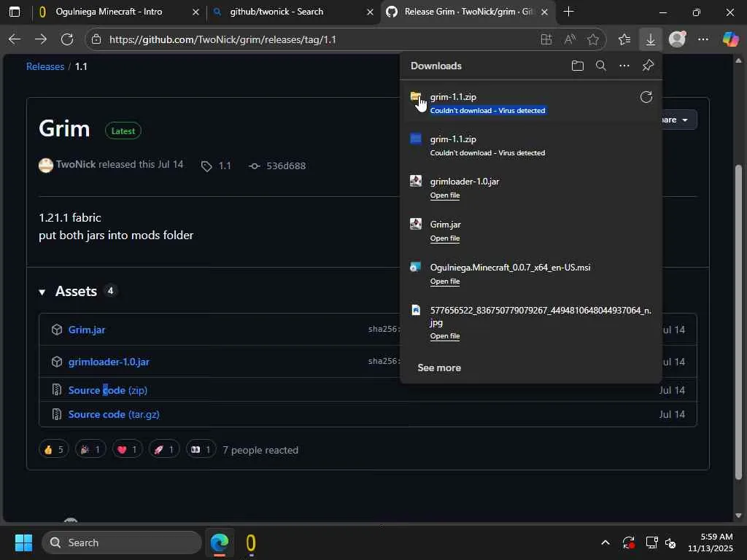Open the Releases breadcrumb link
Viewport: 747px width, 560px height.
click(44, 66)
